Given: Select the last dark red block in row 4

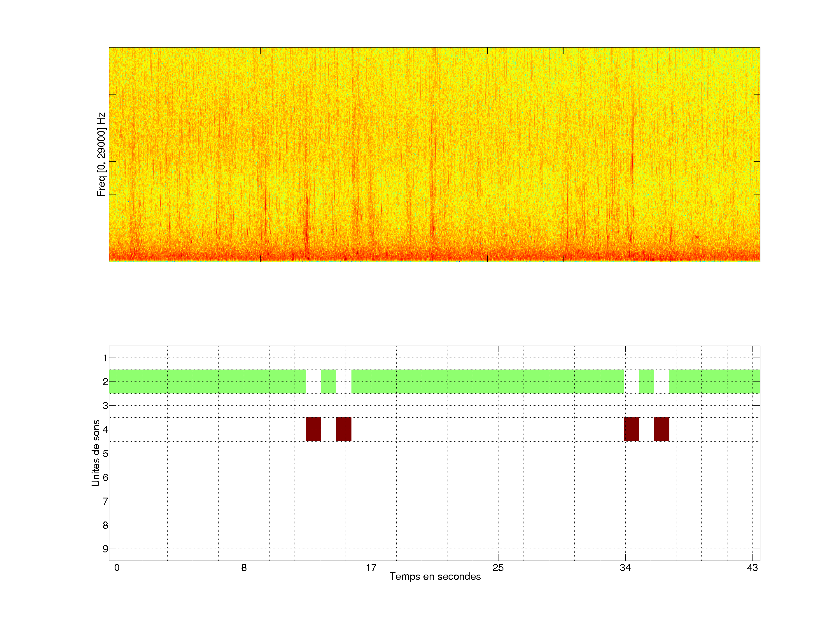Looking at the screenshot, I should click(661, 429).
